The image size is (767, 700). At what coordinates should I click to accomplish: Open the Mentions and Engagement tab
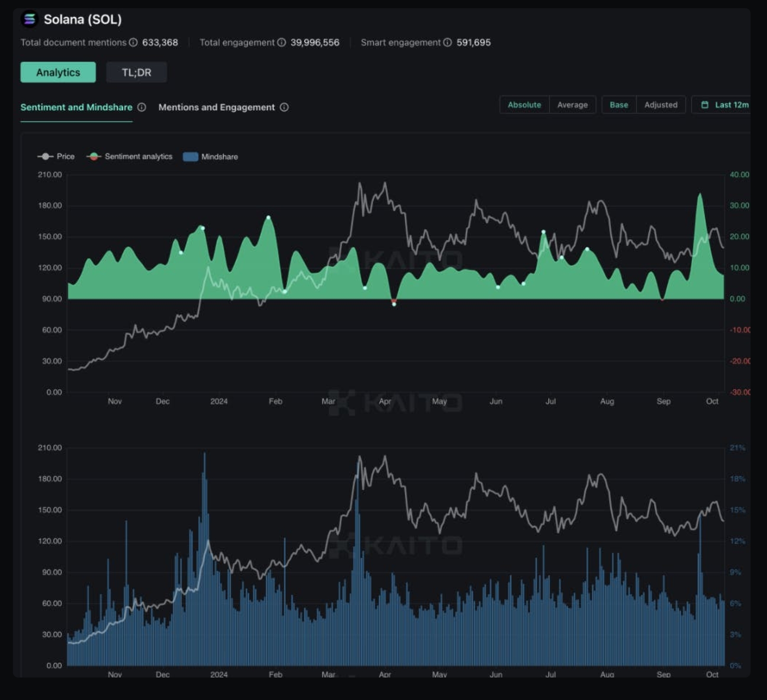(216, 107)
